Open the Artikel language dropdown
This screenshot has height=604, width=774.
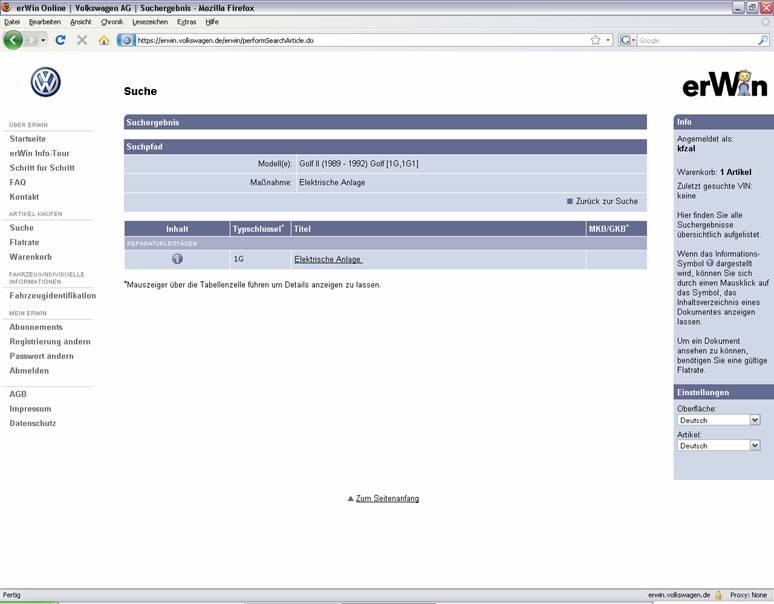click(719, 446)
